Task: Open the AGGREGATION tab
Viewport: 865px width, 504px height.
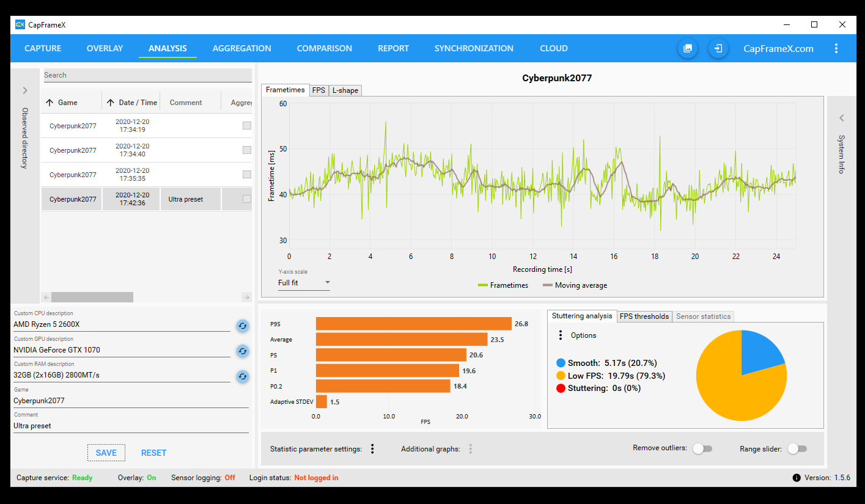Action: click(x=242, y=48)
